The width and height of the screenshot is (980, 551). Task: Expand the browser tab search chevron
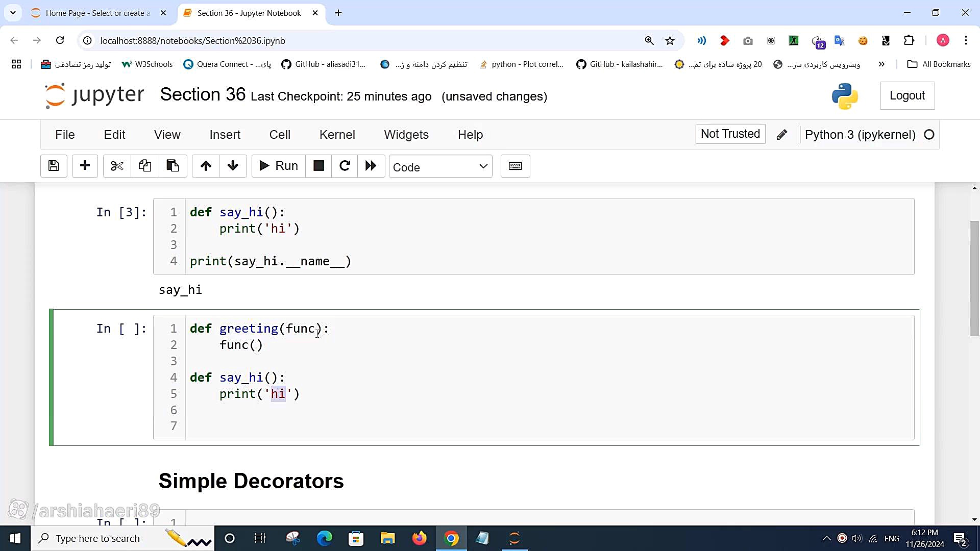click(13, 13)
